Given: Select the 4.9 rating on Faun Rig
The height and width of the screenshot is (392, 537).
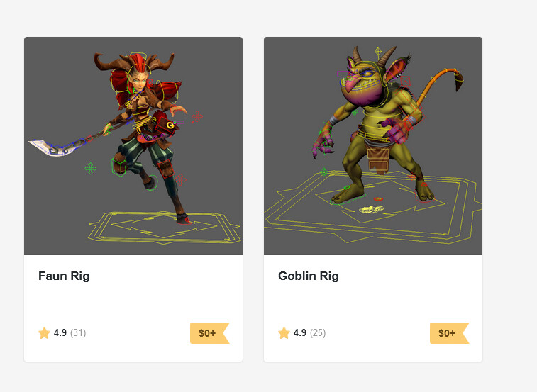Looking at the screenshot, I should tap(60, 332).
